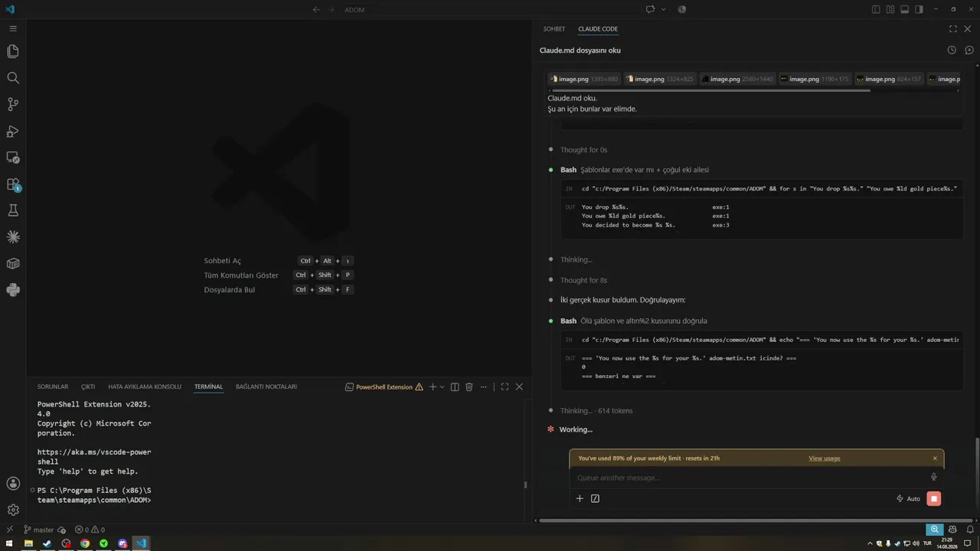Select the TERMİNAL panel tab

tap(208, 387)
